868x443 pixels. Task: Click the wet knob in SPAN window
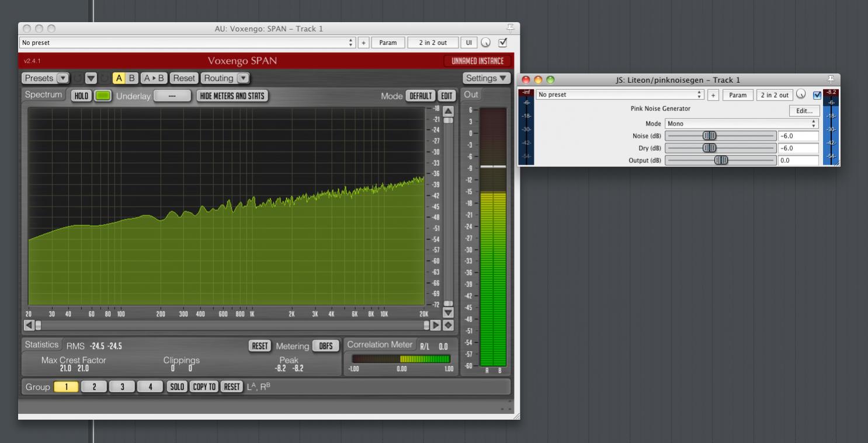pos(486,43)
